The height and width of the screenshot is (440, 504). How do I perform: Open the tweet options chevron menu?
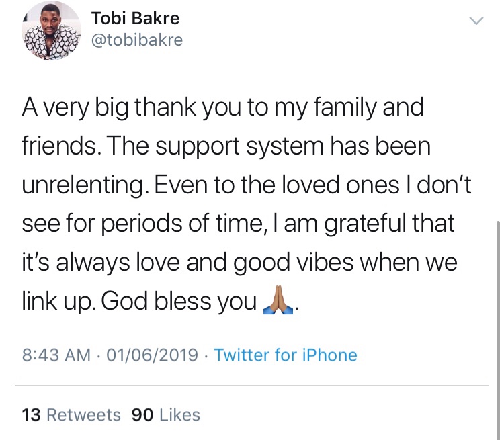[476, 21]
